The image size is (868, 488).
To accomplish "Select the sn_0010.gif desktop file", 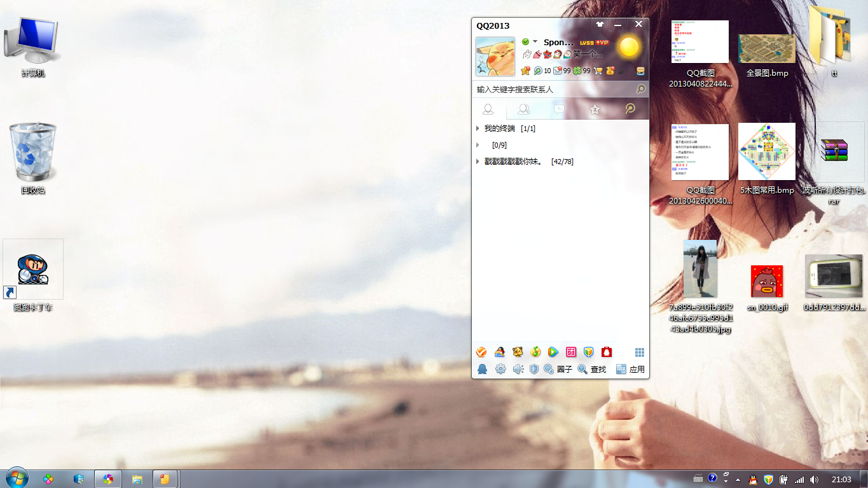I will 767,288.
